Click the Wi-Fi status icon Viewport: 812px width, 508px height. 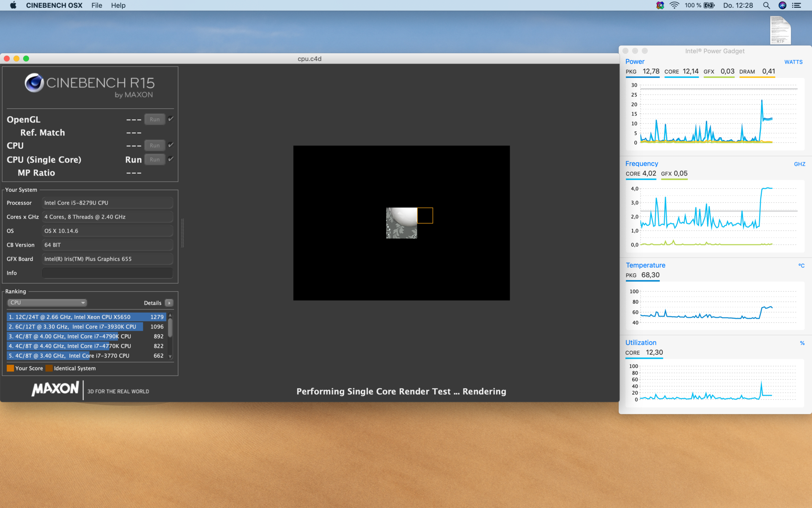tap(674, 6)
